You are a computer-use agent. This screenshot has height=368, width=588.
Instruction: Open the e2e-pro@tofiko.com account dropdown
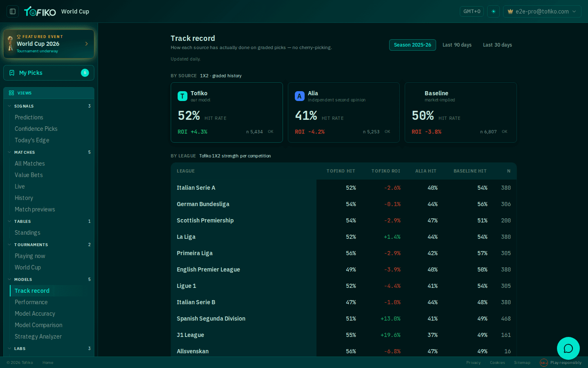542,11
